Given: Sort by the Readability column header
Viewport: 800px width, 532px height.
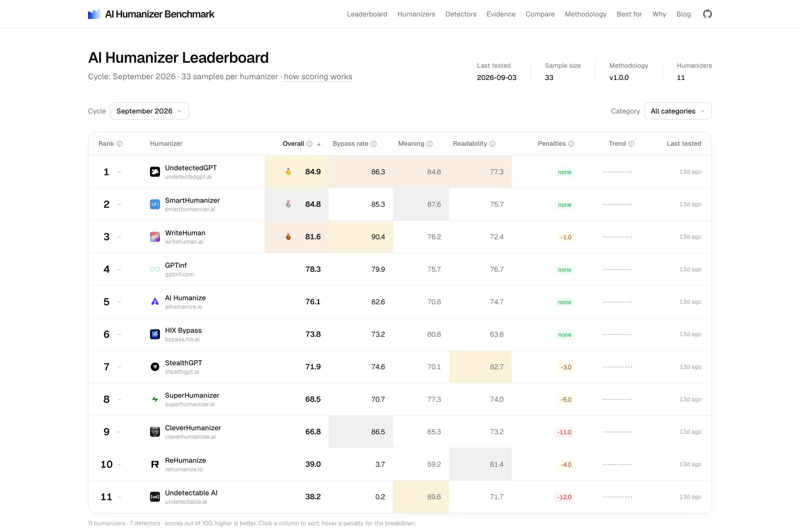Looking at the screenshot, I should click(x=470, y=143).
